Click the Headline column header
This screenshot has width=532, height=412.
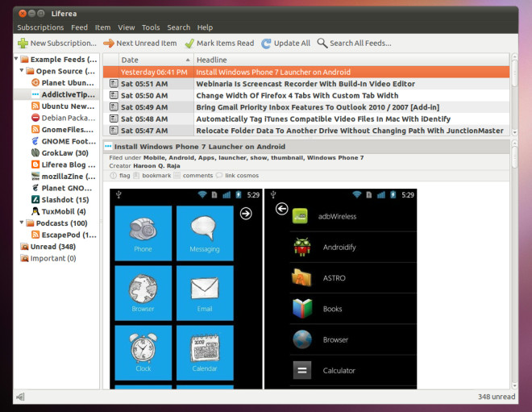(351, 60)
